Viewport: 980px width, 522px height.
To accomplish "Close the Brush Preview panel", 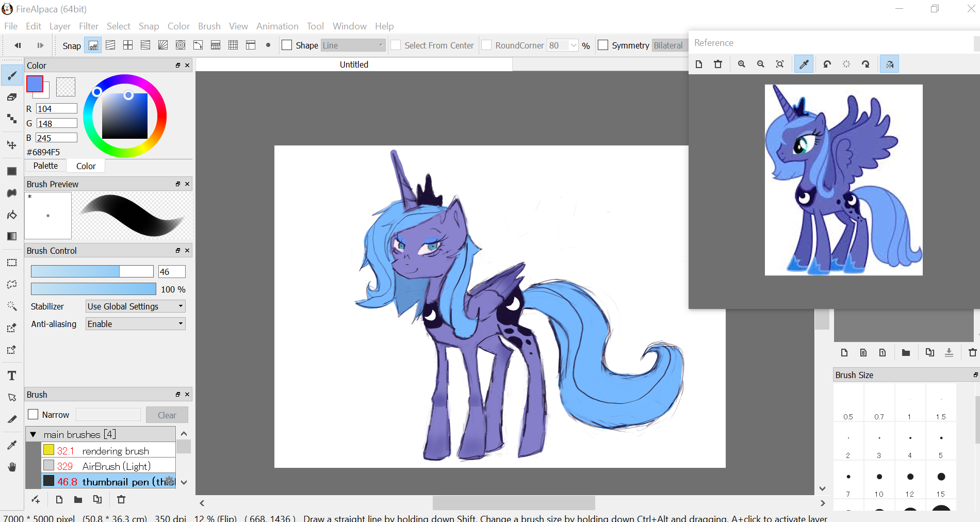I will pos(187,184).
